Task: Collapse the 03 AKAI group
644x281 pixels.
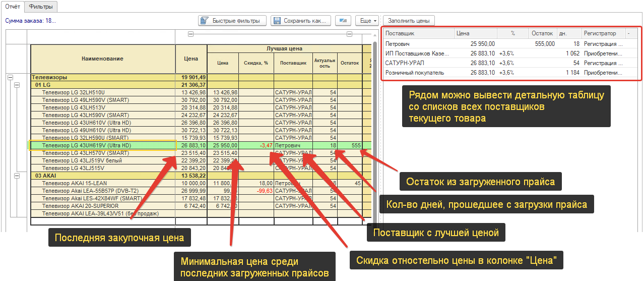Action: pyautogui.click(x=17, y=176)
